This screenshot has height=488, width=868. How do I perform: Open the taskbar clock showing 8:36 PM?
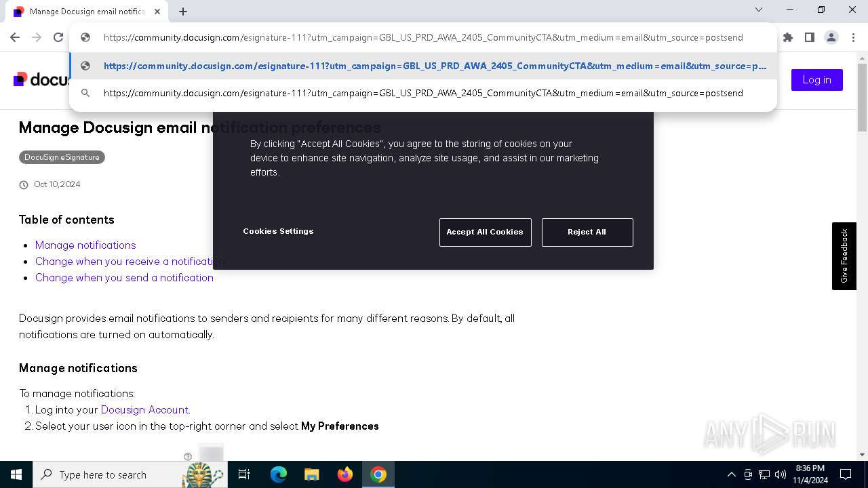pos(810,474)
